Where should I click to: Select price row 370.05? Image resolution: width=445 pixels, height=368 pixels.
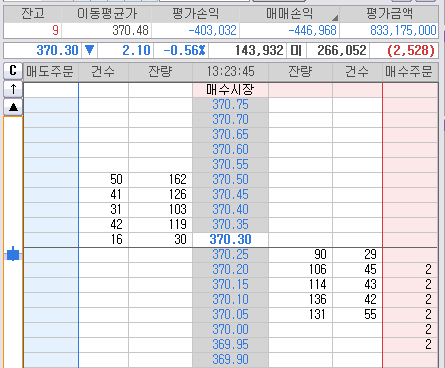[x=230, y=315]
